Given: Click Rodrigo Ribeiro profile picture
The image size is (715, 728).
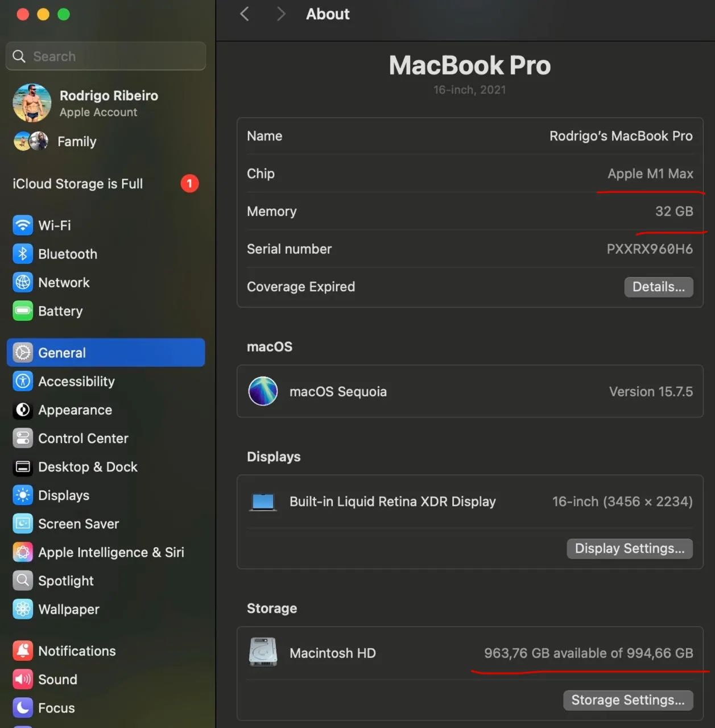Looking at the screenshot, I should 32,103.
